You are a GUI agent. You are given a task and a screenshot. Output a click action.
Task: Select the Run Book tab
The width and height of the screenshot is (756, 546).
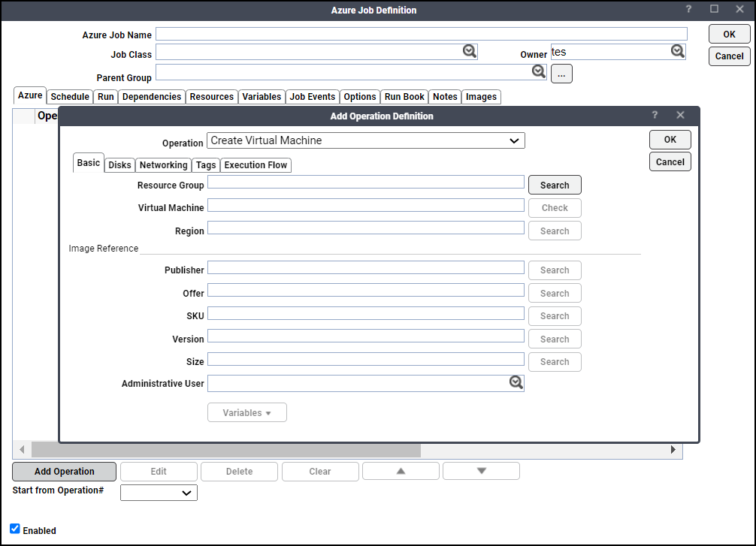tap(404, 97)
